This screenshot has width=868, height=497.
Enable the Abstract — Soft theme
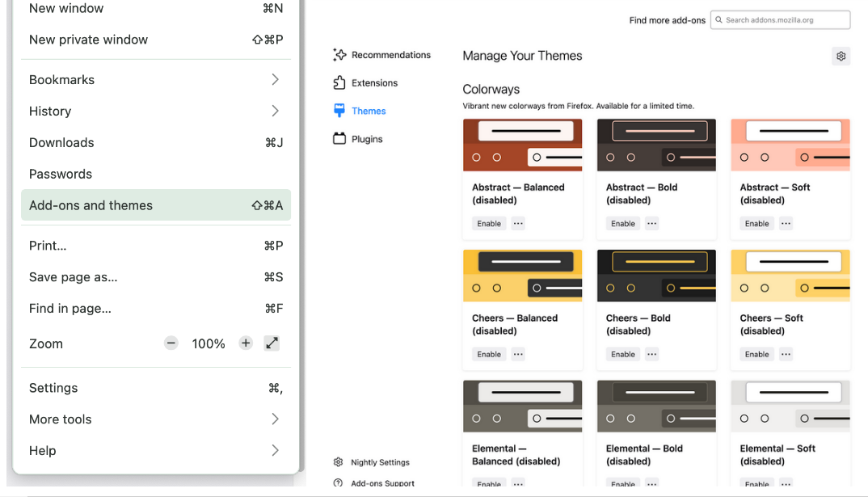756,224
